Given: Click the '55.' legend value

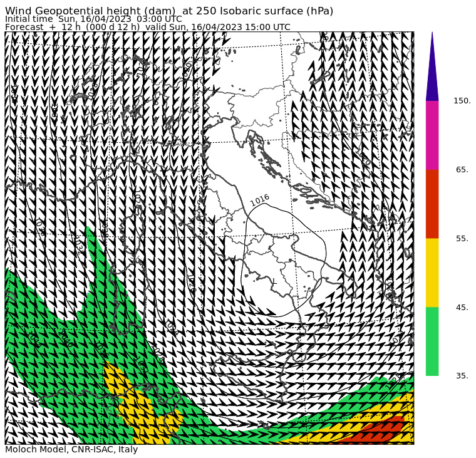Looking at the screenshot, I should [462, 239].
